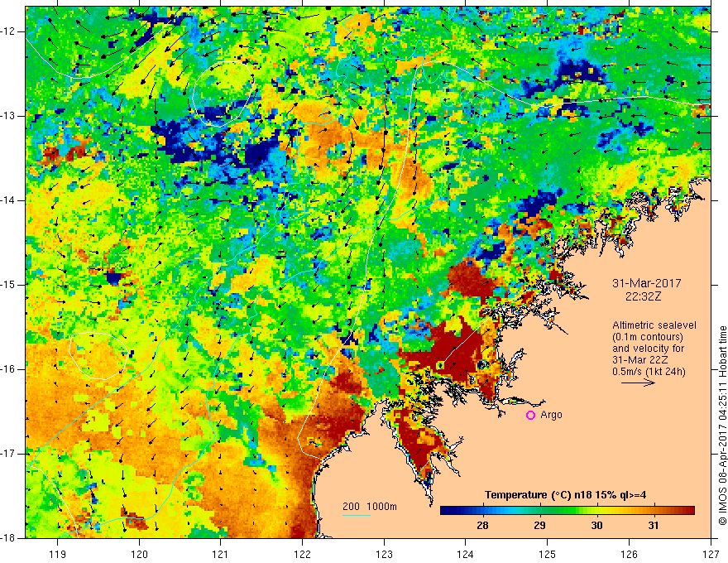Click the 'and velocity for' text line
Viewport: 728px width, 563px height.
(x=649, y=349)
